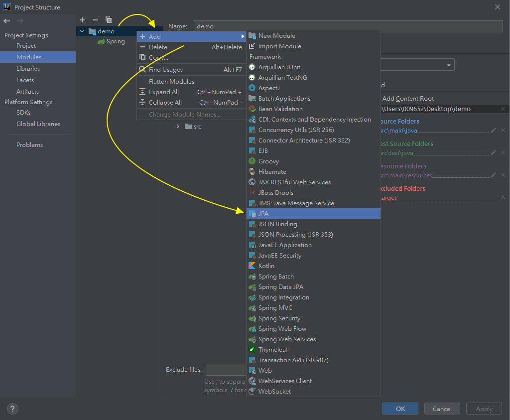Image resolution: width=510 pixels, height=420 pixels.
Task: Remove the excluded target folder entry
Action: 503,198
